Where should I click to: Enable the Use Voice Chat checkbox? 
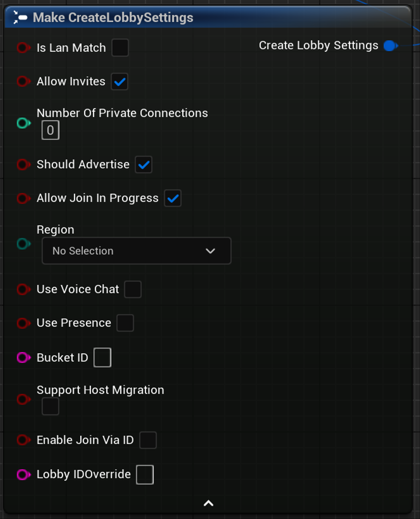coord(133,289)
